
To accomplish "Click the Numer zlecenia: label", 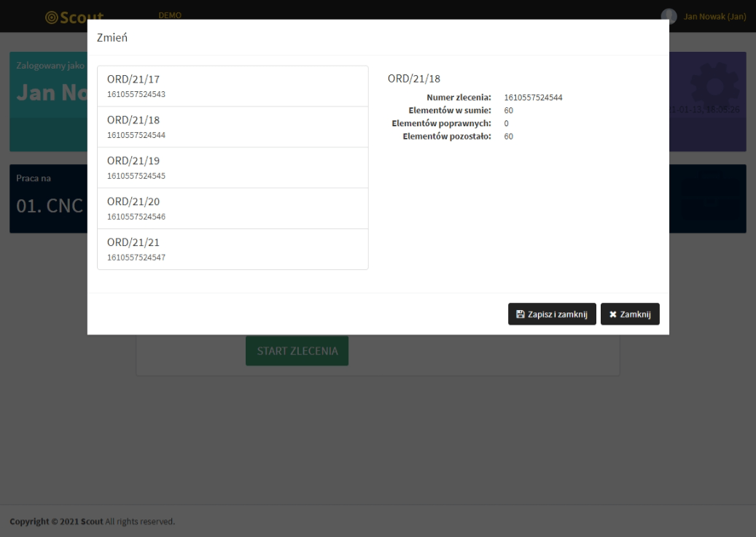I will point(459,98).
